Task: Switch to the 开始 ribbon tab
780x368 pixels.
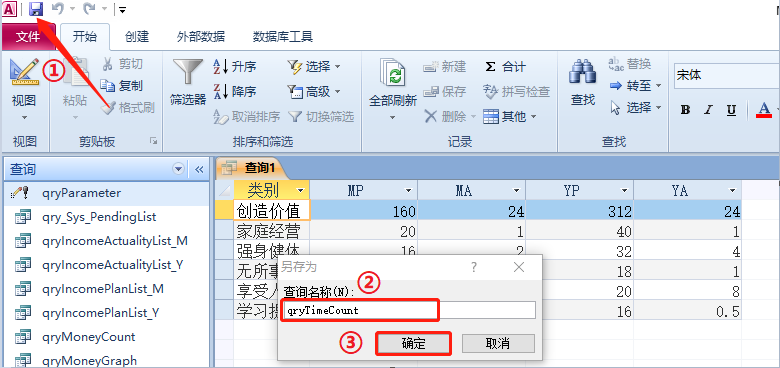Action: [85, 37]
